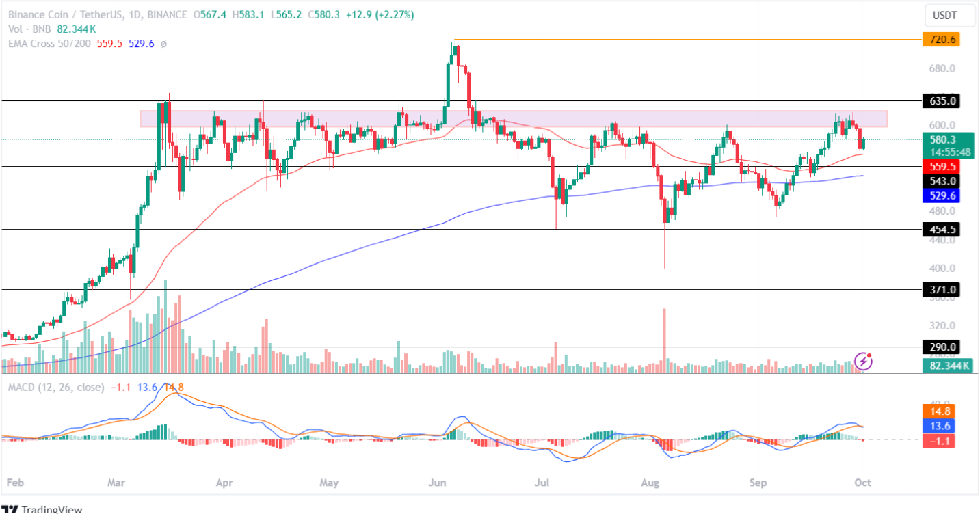Screen dimensions: 980x514
Task: Click the 13.6 value in MACD legend
Action: click(x=147, y=387)
